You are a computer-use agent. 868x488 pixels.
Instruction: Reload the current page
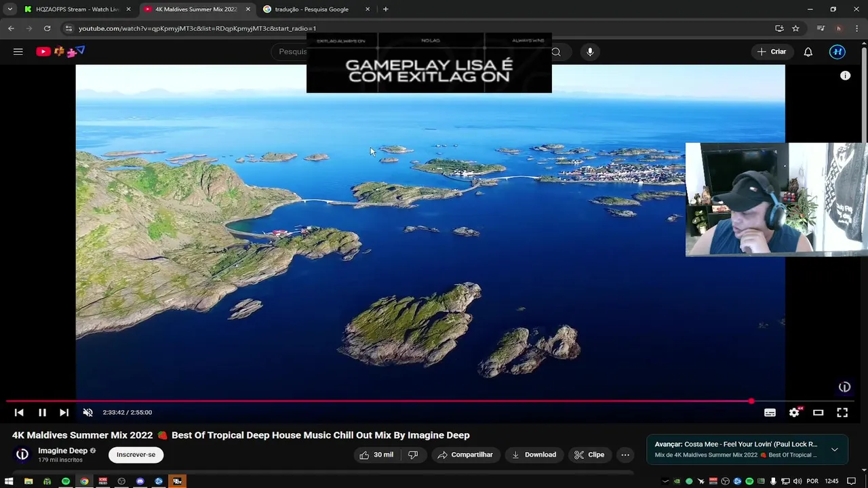coord(47,28)
